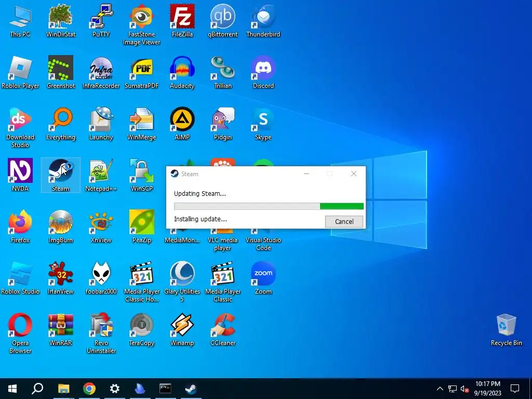
Task: Select the FileZilla shortcut
Action: tap(182, 21)
